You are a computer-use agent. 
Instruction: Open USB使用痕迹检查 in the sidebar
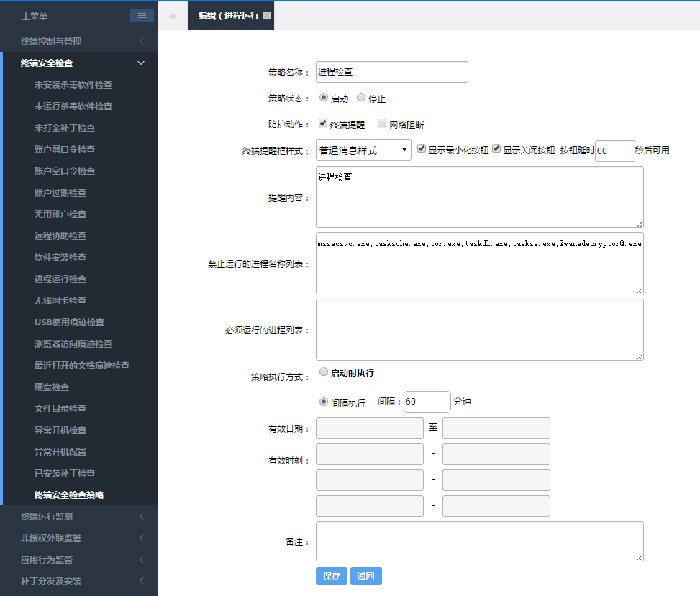point(69,322)
